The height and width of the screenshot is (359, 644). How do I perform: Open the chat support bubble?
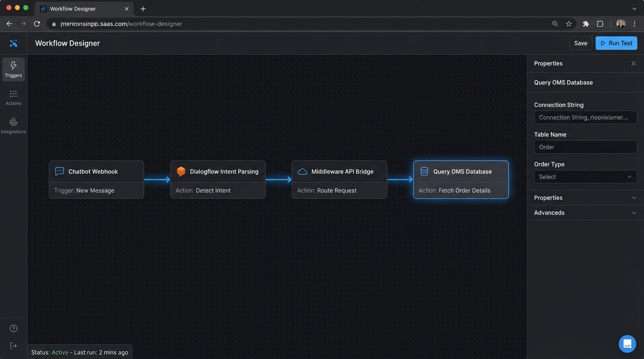pyautogui.click(x=627, y=344)
